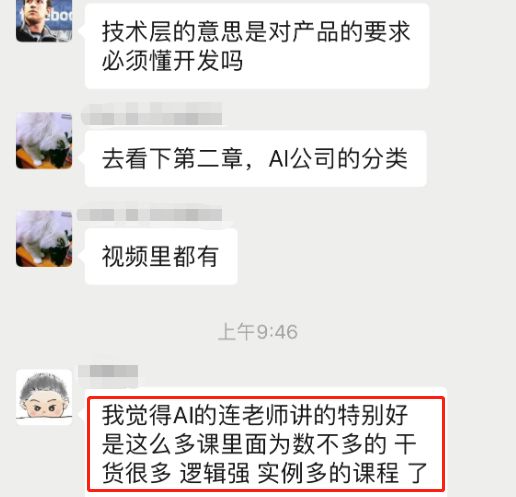Click the text '货很多' in the red box
The width and height of the screenshot is (516, 497).
point(137,473)
